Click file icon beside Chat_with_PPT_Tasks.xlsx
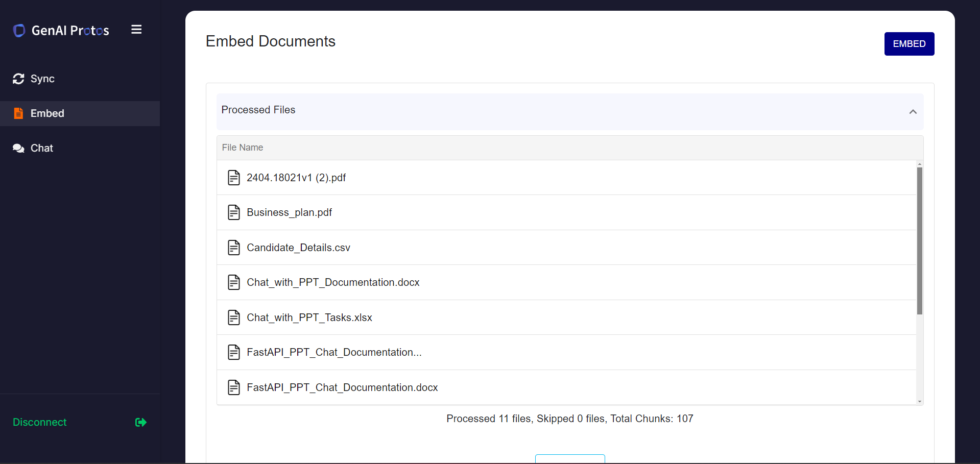 click(234, 318)
